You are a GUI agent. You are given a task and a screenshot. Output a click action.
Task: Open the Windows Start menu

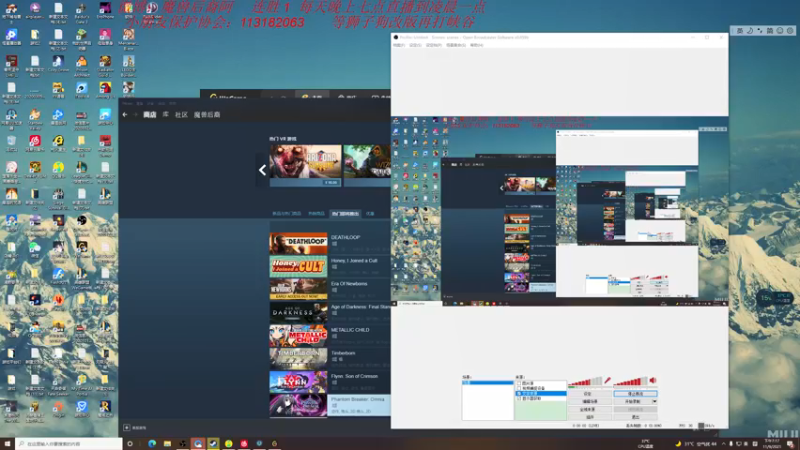[7, 444]
